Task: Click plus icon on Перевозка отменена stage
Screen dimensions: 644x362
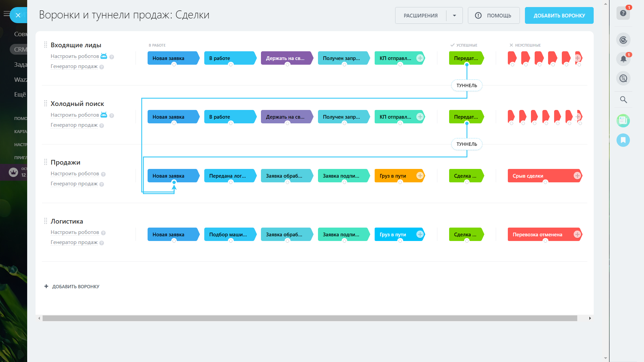Action: tap(577, 234)
